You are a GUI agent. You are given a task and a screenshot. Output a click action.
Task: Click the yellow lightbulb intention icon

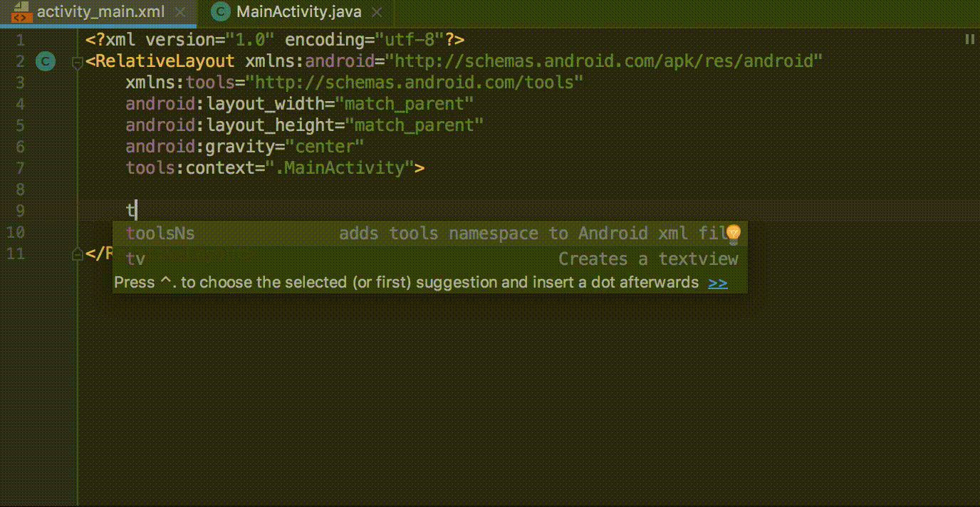coord(733,233)
